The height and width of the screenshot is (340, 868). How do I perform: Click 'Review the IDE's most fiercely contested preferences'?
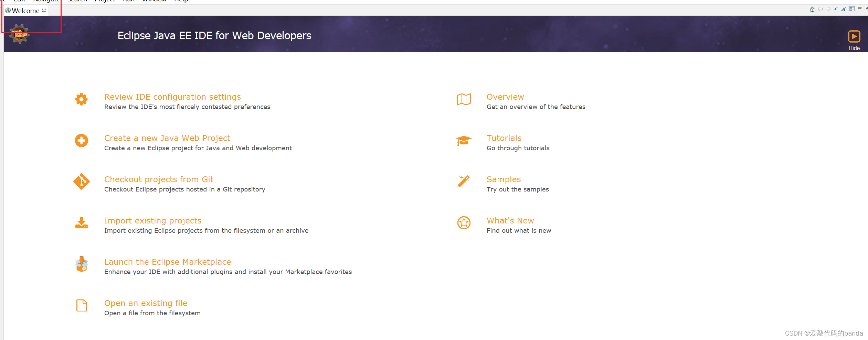187,107
